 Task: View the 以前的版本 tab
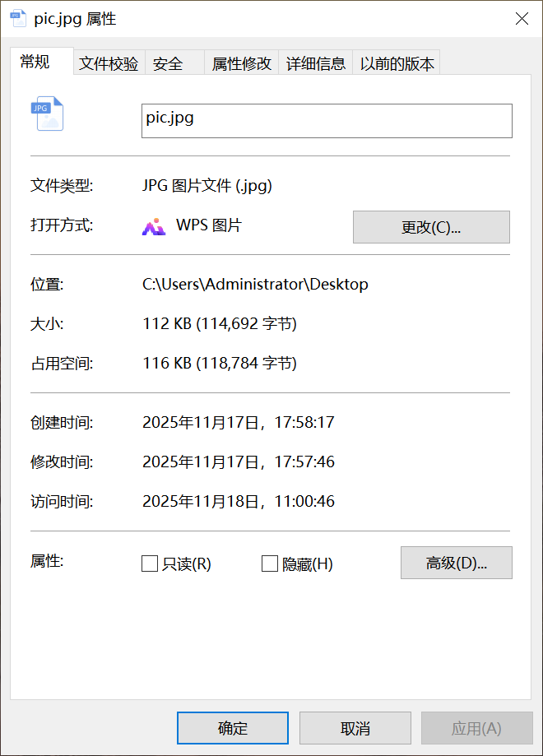coord(397,63)
